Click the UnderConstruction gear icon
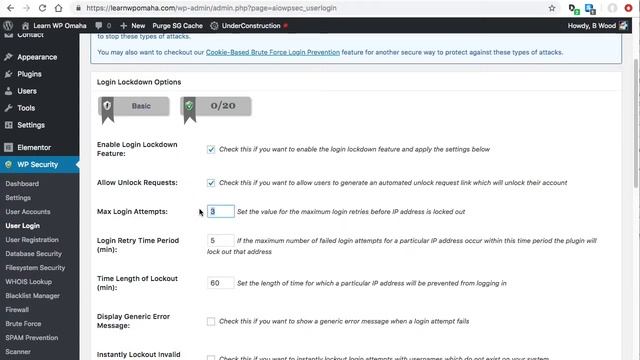 pos(214,26)
